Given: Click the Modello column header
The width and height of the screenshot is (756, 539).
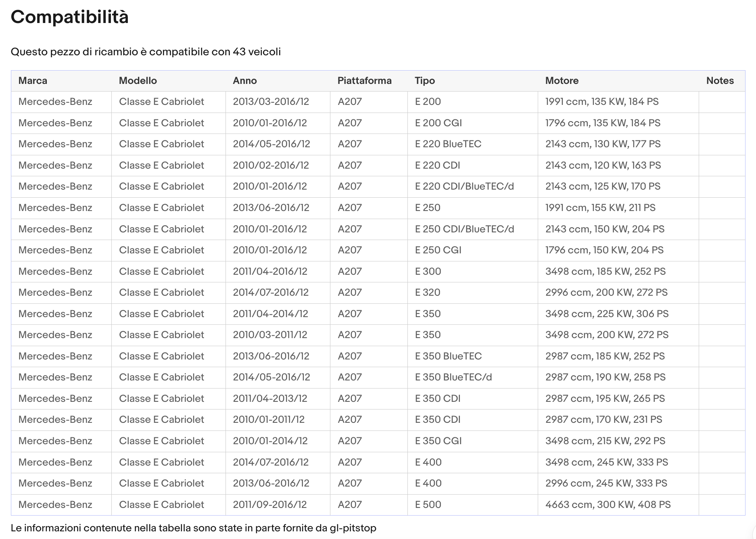Looking at the screenshot, I should point(138,81).
